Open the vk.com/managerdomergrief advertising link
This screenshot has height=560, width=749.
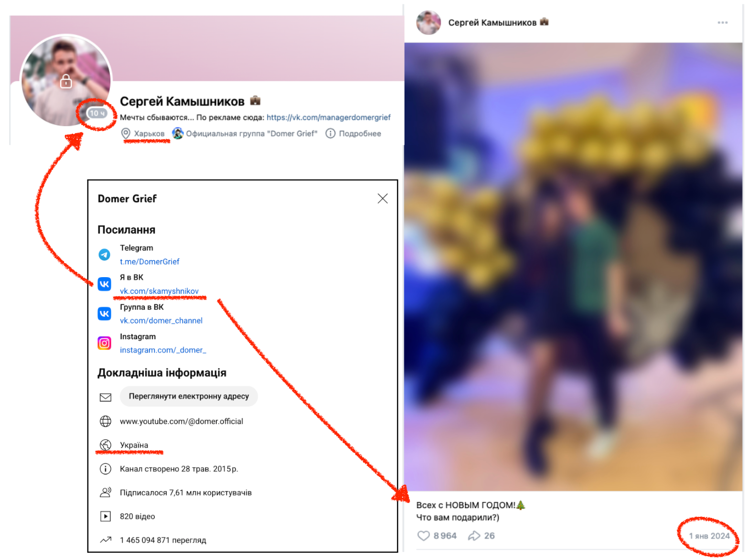328,117
